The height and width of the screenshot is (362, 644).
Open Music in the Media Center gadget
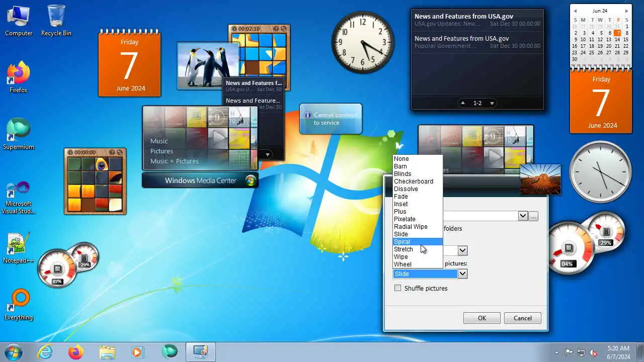tap(159, 141)
